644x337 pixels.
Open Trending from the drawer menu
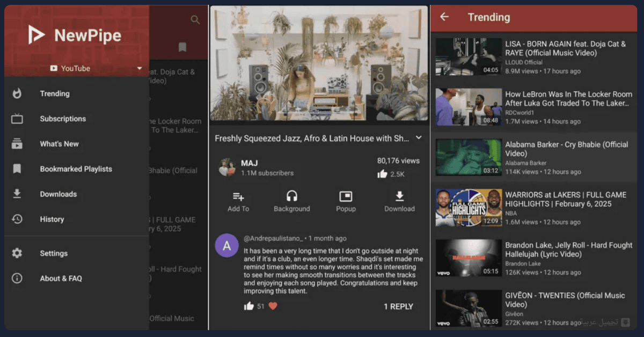(x=55, y=93)
